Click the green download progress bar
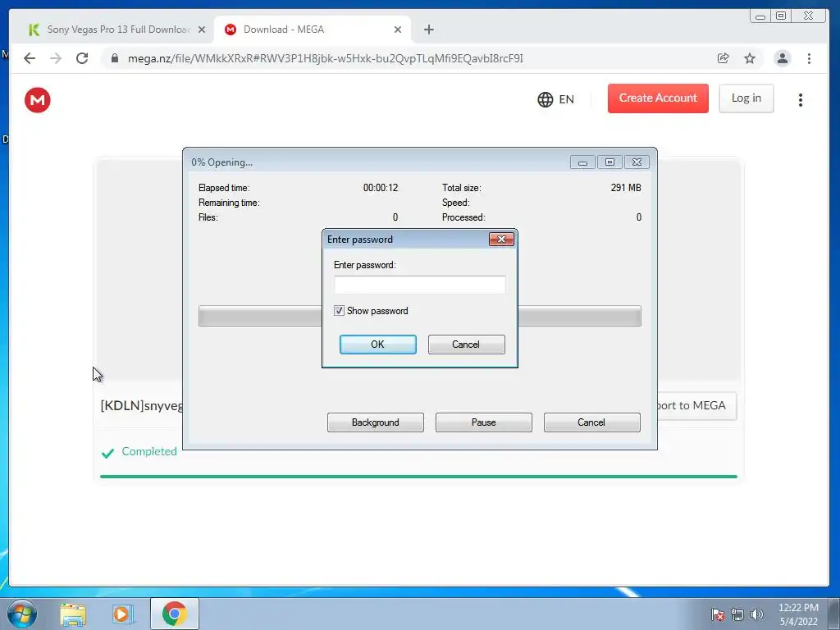The image size is (840, 630). pyautogui.click(x=418, y=477)
